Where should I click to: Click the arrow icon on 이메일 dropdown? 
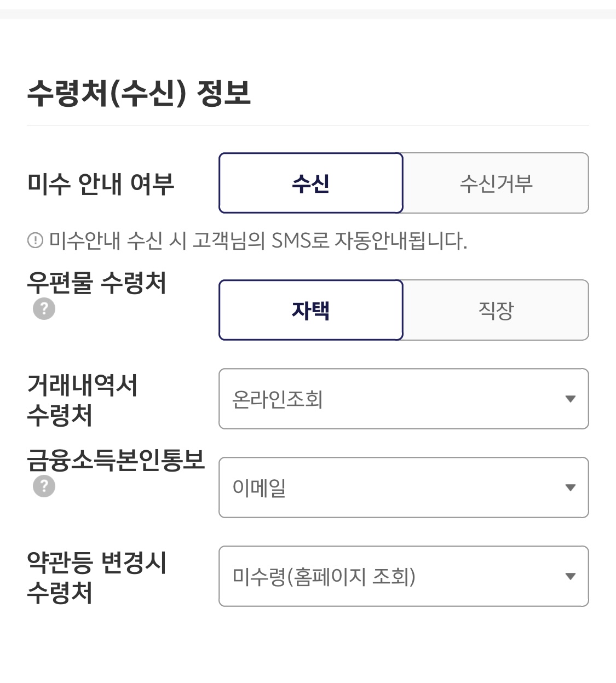tap(570, 487)
